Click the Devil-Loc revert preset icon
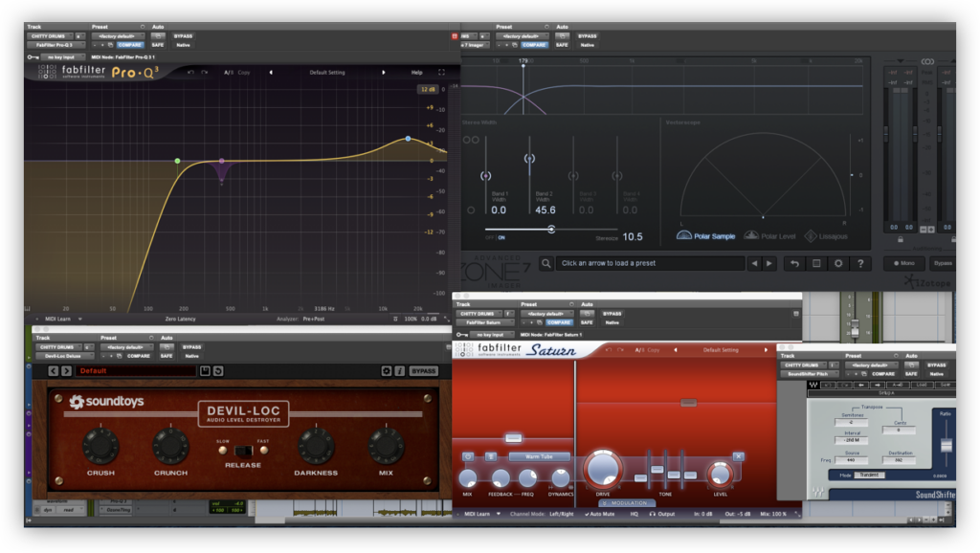This screenshot has width=980, height=553. tap(218, 371)
